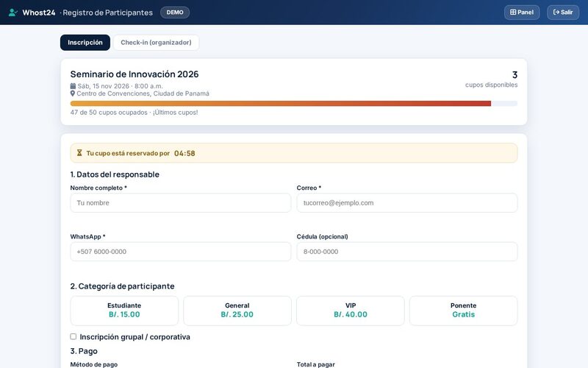Click the '3' cupos disponibles number
The height and width of the screenshot is (368, 588).
click(514, 75)
